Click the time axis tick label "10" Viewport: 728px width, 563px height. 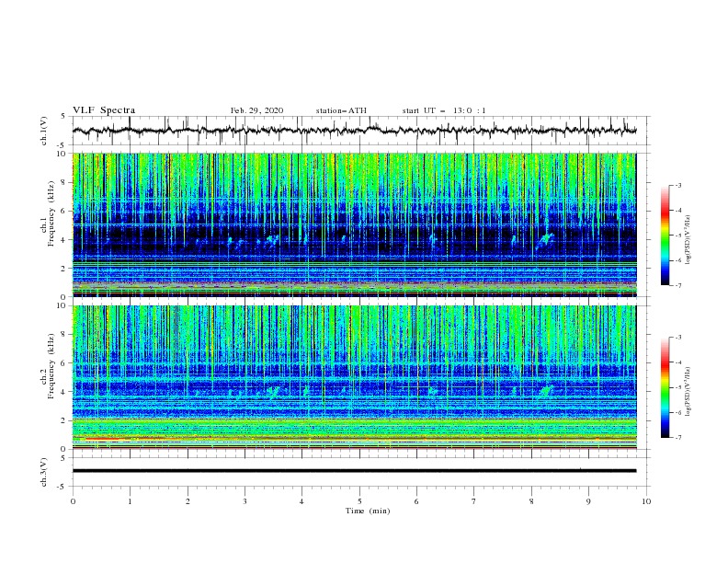[x=646, y=501]
